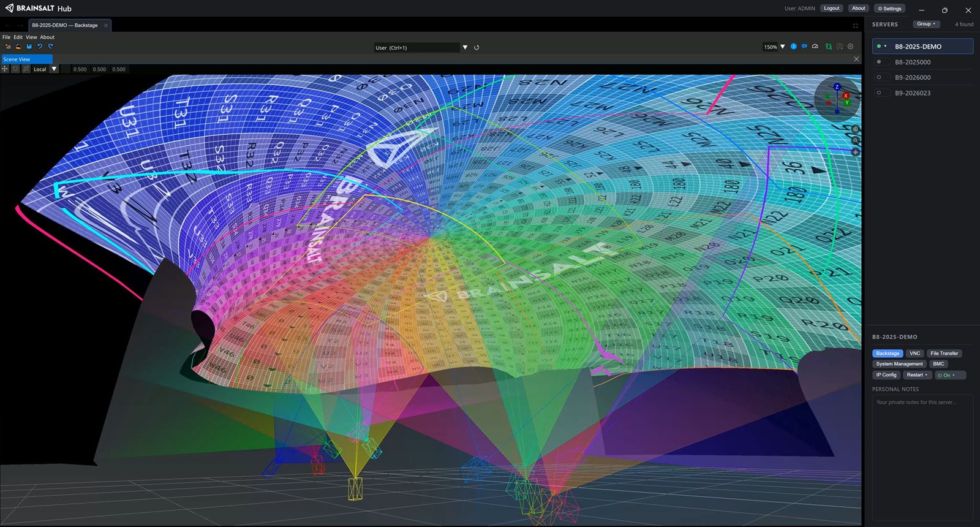The width and height of the screenshot is (980, 527).
Task: Click the viewport pan arrows icon
Action: (856, 151)
